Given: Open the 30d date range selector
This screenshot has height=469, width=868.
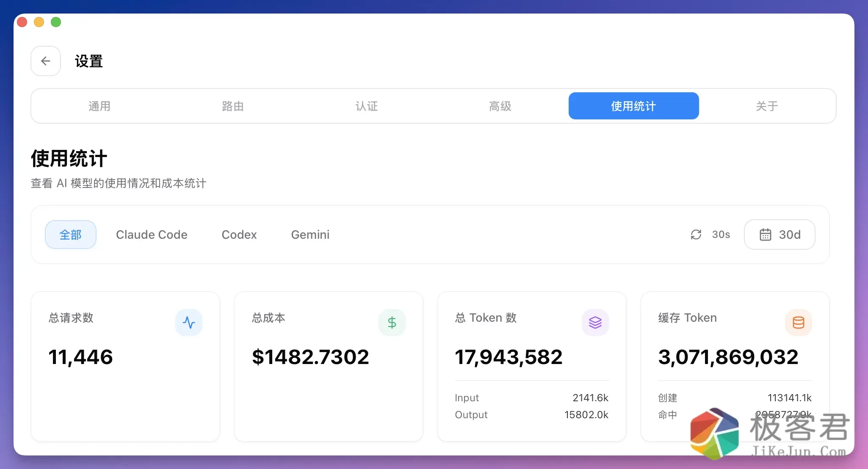Looking at the screenshot, I should 780,234.
